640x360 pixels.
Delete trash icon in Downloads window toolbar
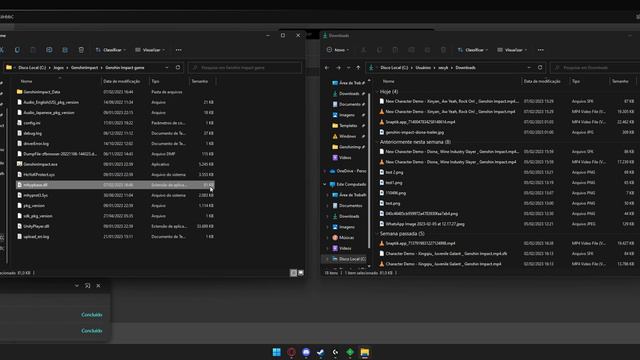[443, 50]
